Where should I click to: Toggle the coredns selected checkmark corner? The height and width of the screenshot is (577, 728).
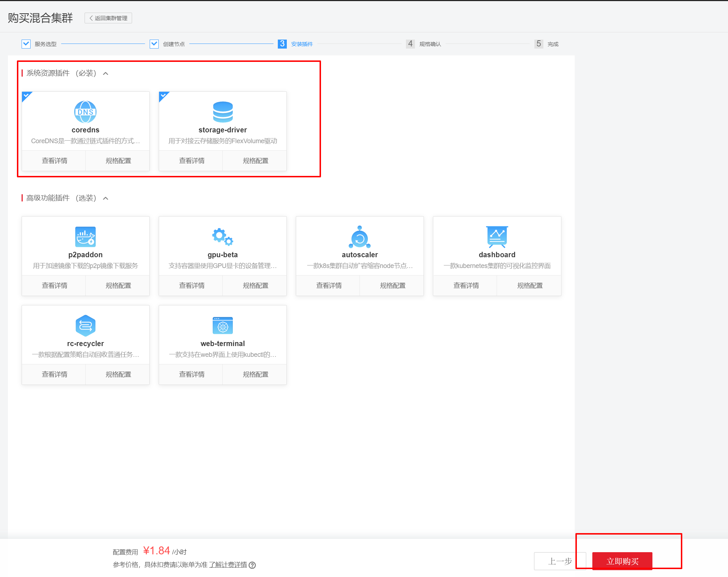coord(26,96)
